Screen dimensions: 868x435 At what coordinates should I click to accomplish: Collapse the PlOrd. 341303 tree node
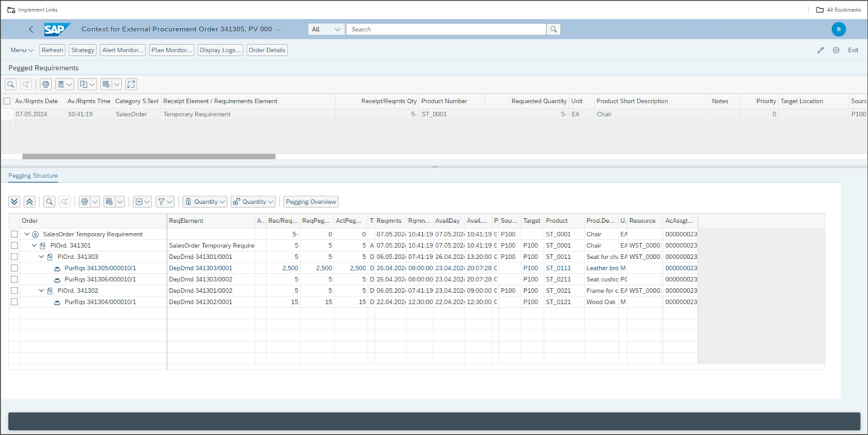[x=41, y=257]
